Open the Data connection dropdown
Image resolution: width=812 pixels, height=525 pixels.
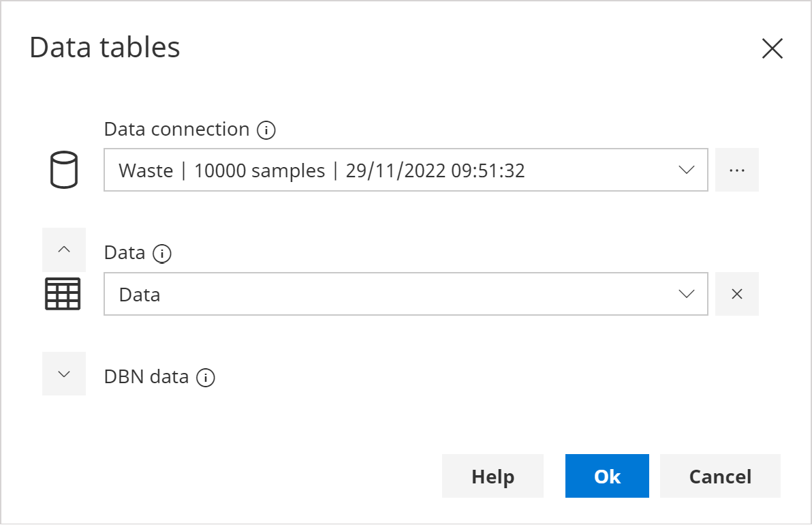point(688,170)
